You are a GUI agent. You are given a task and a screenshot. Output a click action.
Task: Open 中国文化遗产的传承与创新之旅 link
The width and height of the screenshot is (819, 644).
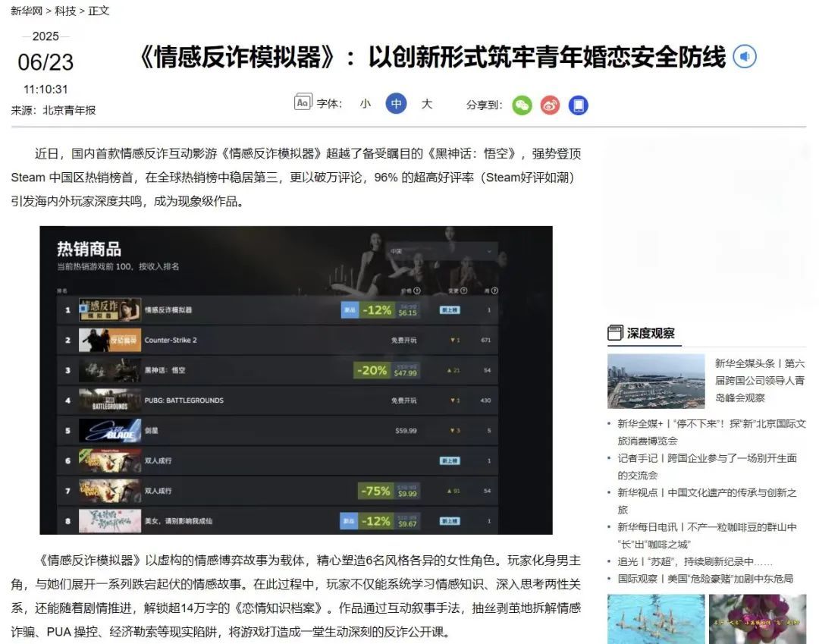click(x=708, y=501)
